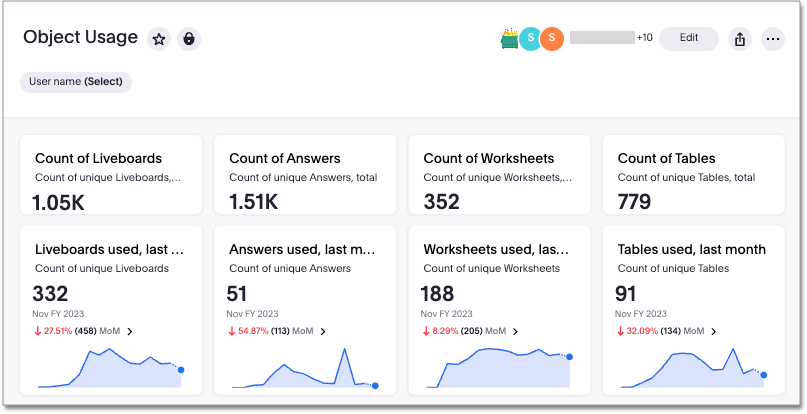
Task: Open the share icon next to Edit
Action: tap(740, 39)
